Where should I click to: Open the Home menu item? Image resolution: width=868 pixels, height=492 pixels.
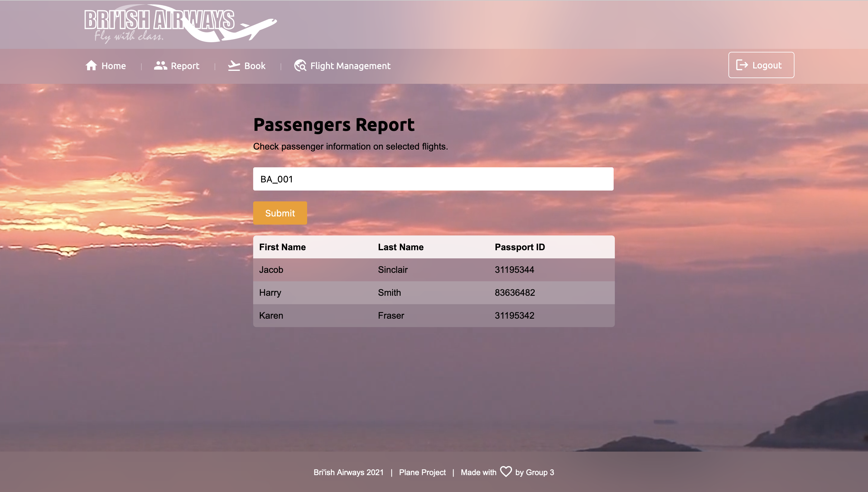114,65
